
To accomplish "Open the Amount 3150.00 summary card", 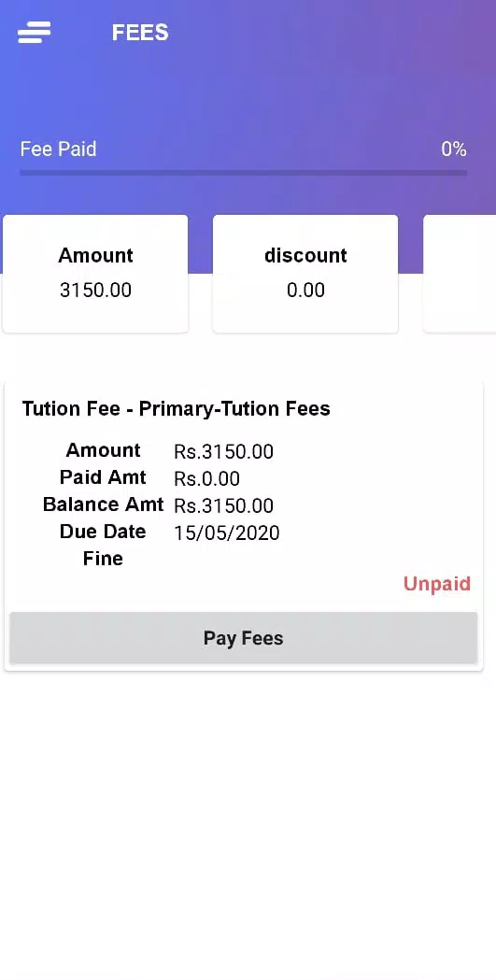I will pos(95,274).
